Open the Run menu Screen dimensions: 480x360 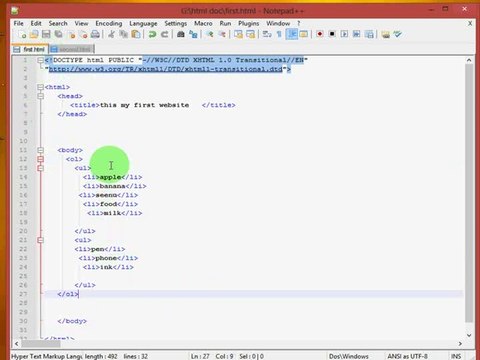click(x=225, y=23)
